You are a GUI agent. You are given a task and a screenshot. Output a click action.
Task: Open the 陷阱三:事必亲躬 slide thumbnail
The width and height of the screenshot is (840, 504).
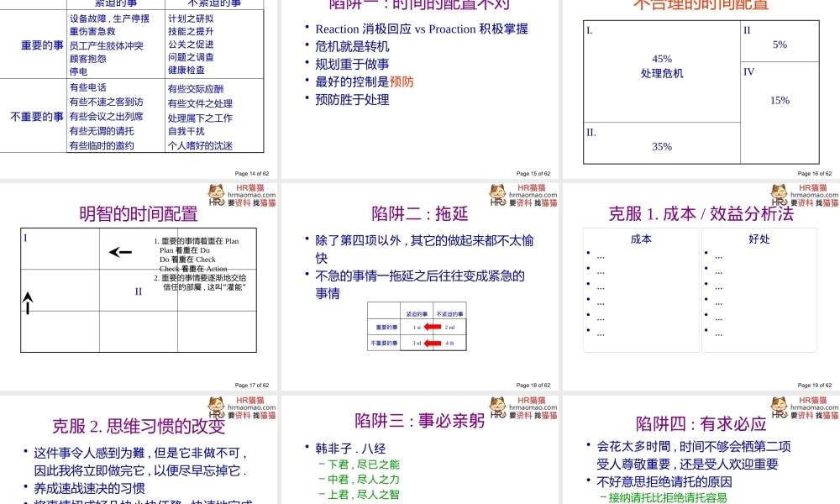419,450
